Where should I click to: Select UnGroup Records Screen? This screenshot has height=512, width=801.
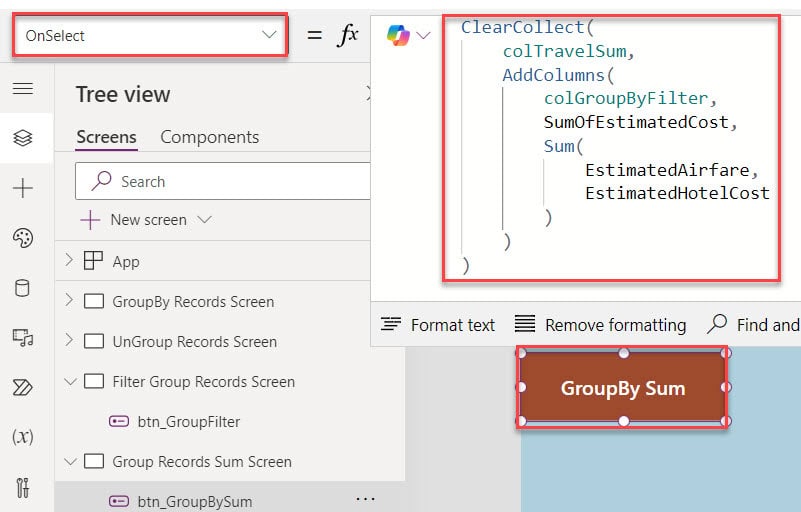pos(195,341)
